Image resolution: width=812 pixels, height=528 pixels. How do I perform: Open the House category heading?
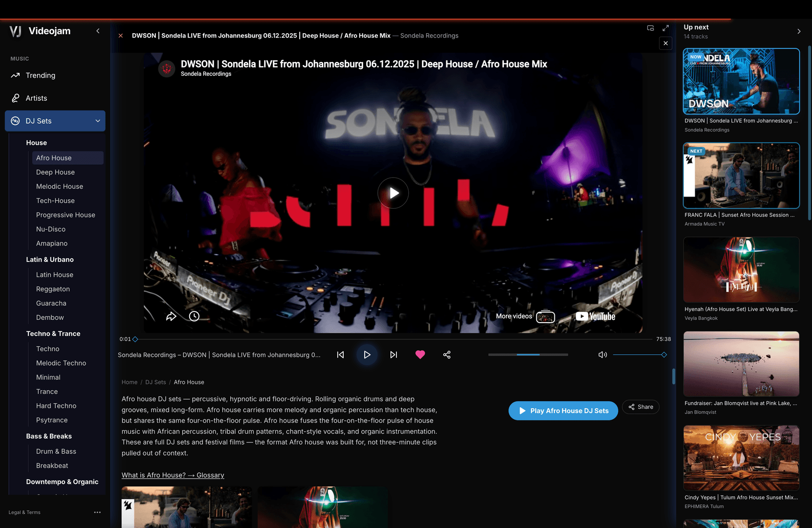coord(37,143)
